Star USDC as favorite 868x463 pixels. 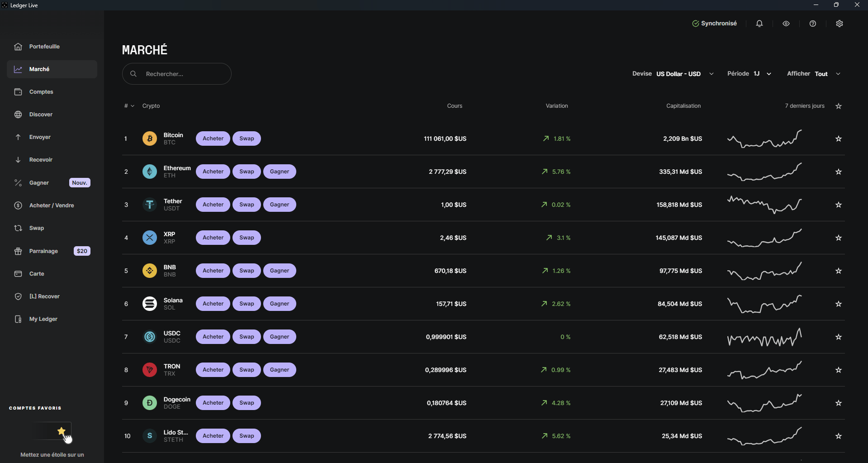[839, 337]
